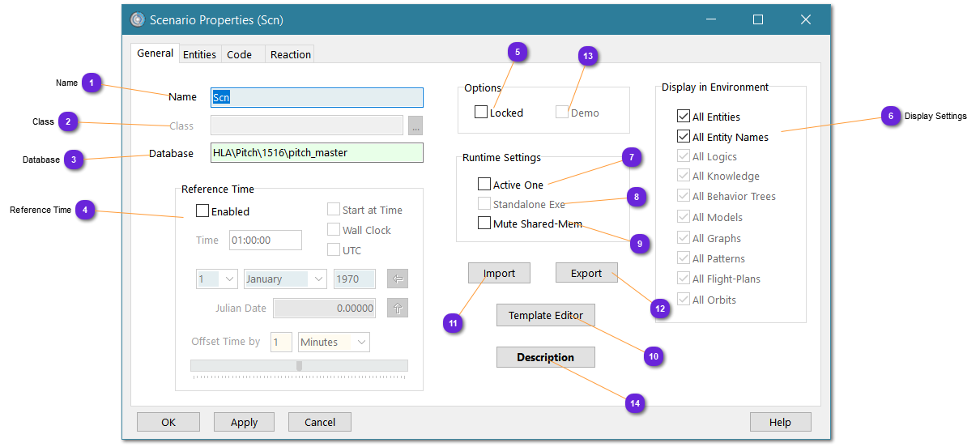Uncheck All Entity Names display option
Screen dimensions: 980x447
pos(683,137)
